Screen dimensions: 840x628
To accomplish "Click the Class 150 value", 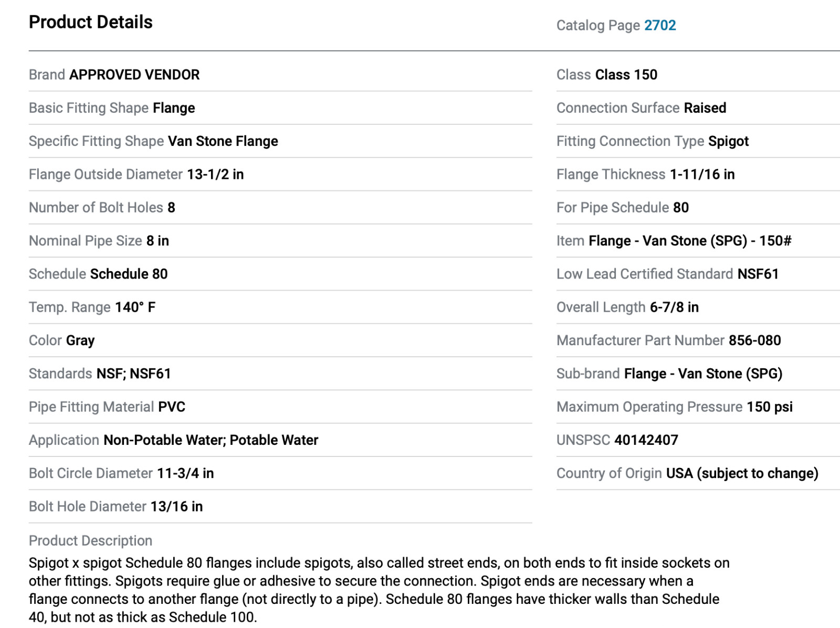I will (x=626, y=74).
